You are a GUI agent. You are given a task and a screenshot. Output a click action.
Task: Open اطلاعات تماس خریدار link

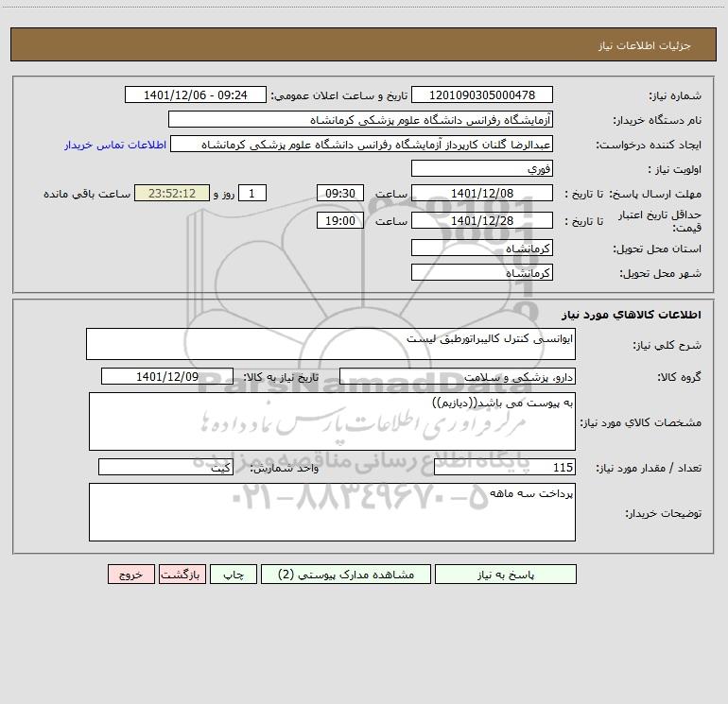click(115, 145)
